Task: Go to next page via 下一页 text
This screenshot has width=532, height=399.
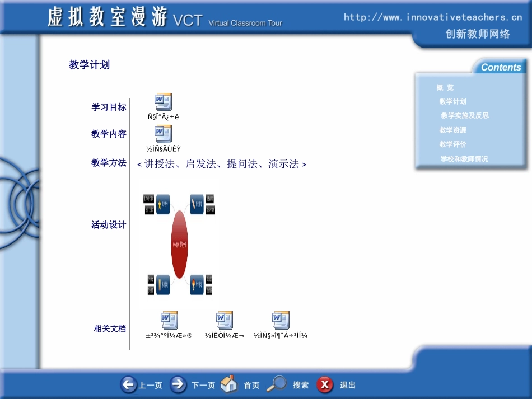Action: [x=203, y=385]
